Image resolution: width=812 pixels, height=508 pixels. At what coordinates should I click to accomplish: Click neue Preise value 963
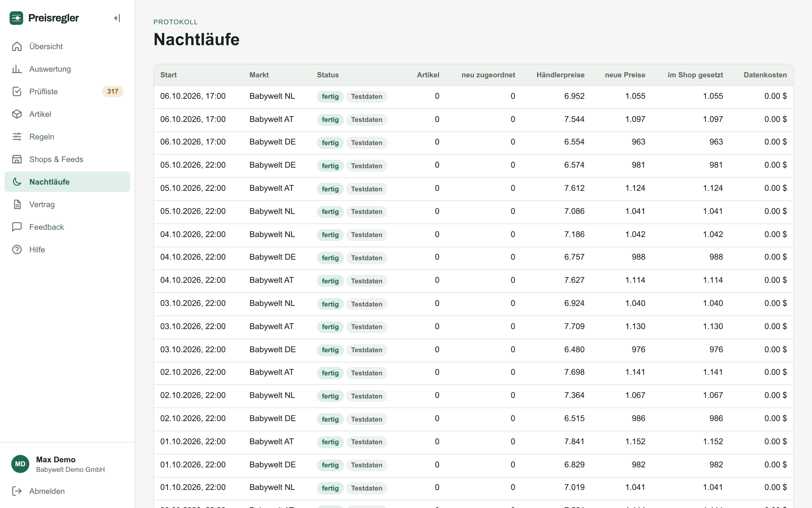click(x=639, y=142)
